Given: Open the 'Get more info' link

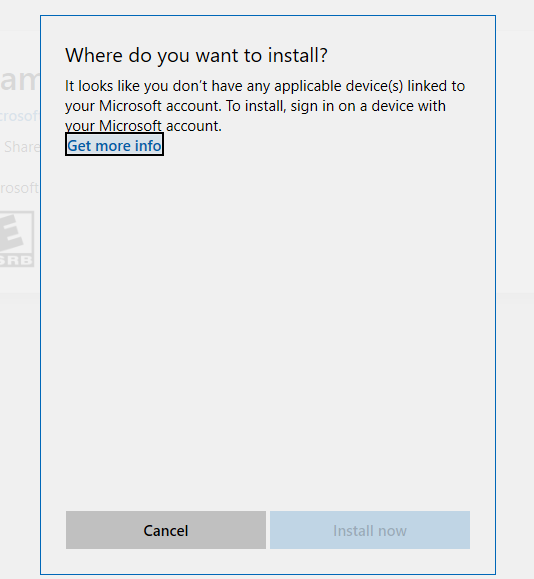Looking at the screenshot, I should click(114, 145).
